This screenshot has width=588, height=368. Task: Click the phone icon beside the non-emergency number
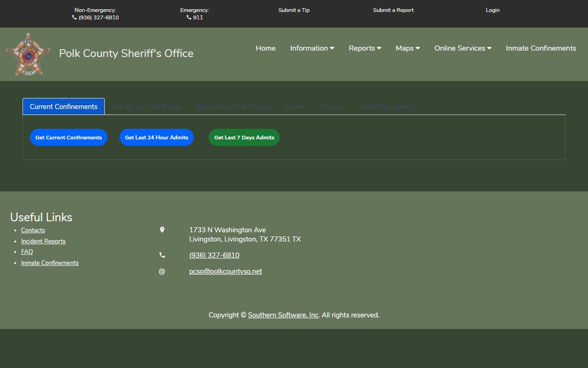74,17
